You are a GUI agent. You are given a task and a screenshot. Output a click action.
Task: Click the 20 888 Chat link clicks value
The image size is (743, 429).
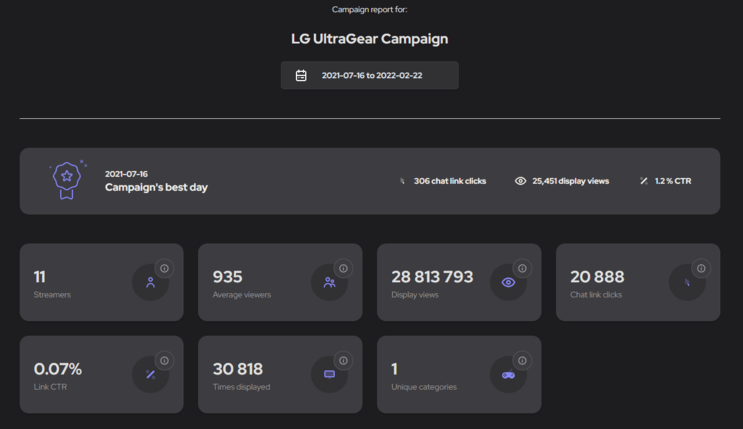point(597,277)
